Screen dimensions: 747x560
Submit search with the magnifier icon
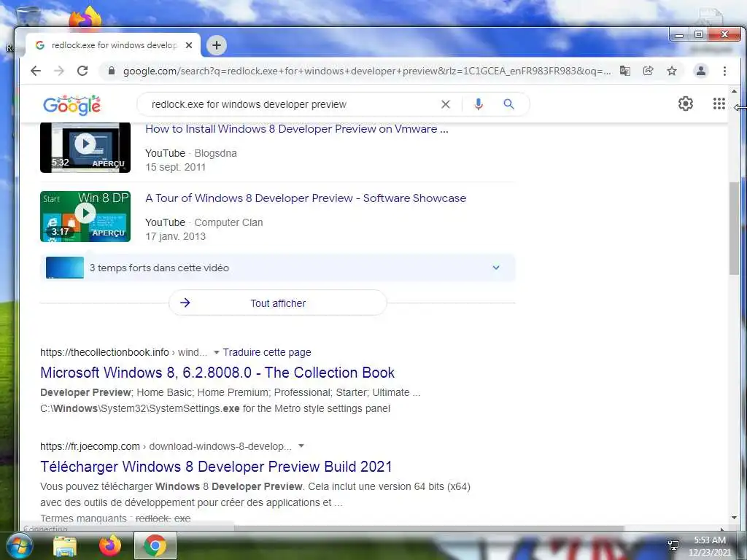(508, 104)
